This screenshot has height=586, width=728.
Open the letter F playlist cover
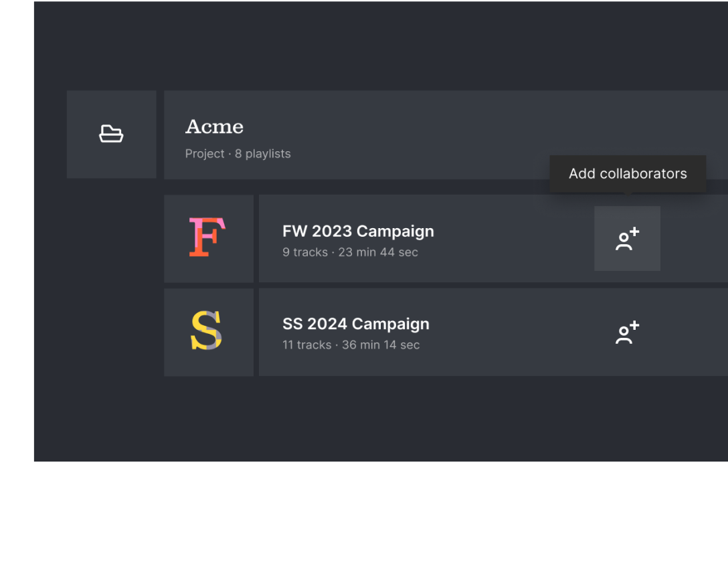(208, 238)
